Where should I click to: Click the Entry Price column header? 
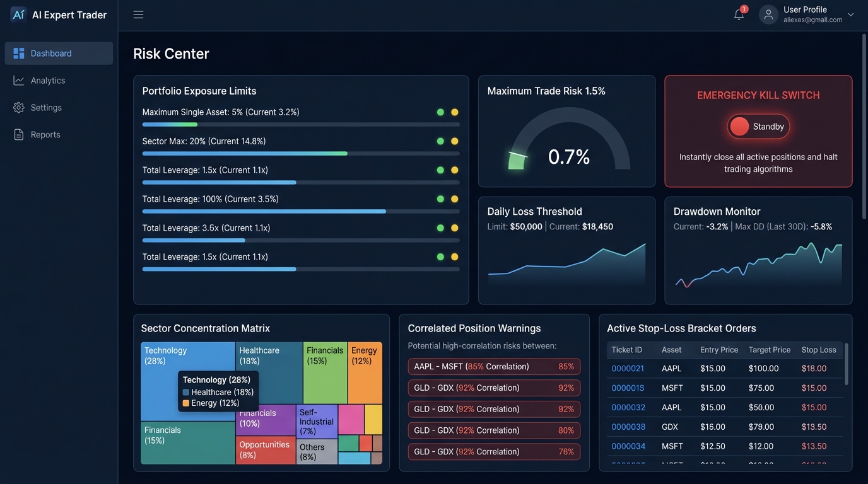tap(719, 350)
